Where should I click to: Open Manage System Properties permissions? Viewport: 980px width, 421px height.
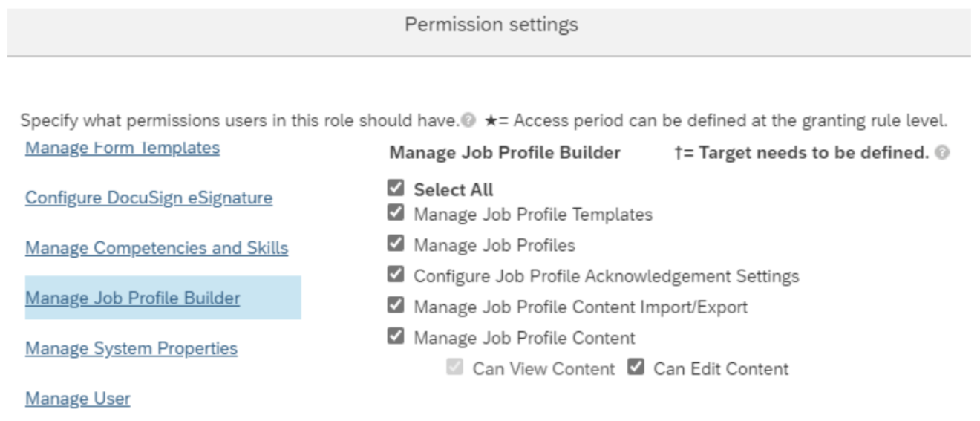pos(131,348)
